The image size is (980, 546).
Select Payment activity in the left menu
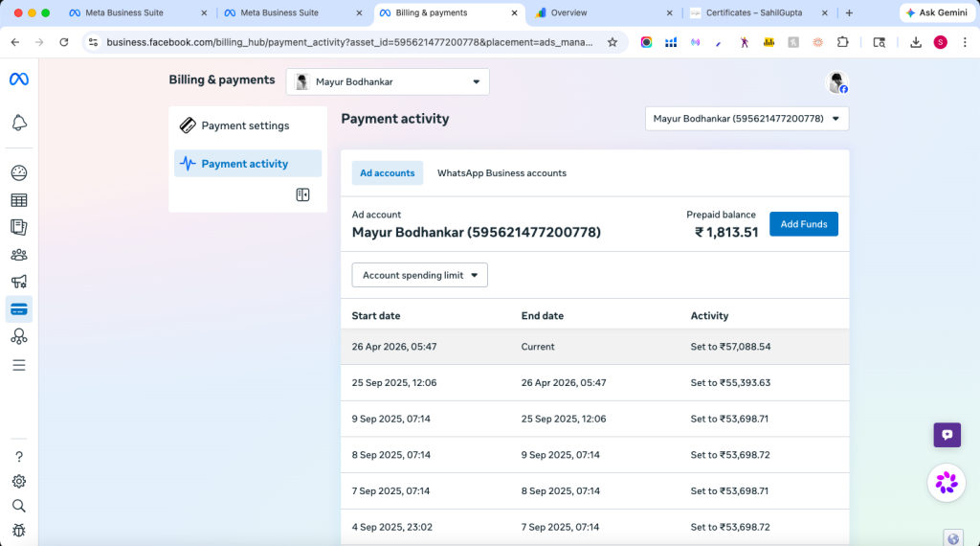click(248, 164)
